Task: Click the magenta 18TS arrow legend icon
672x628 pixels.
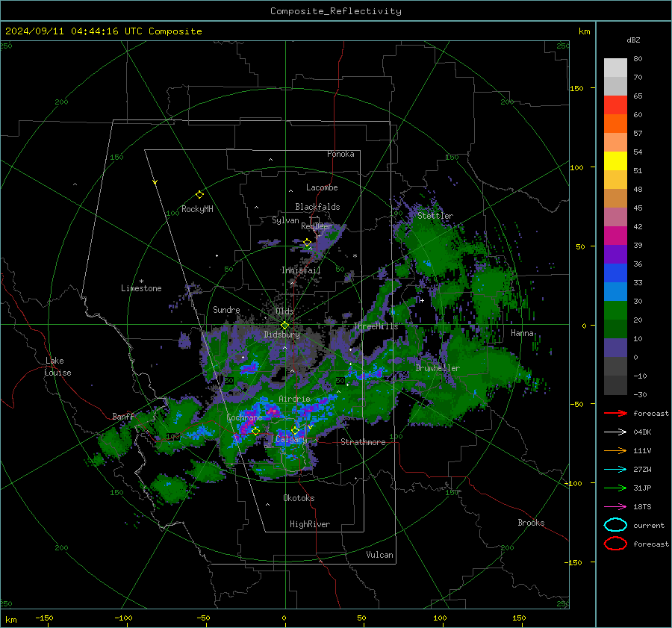Action: 615,507
